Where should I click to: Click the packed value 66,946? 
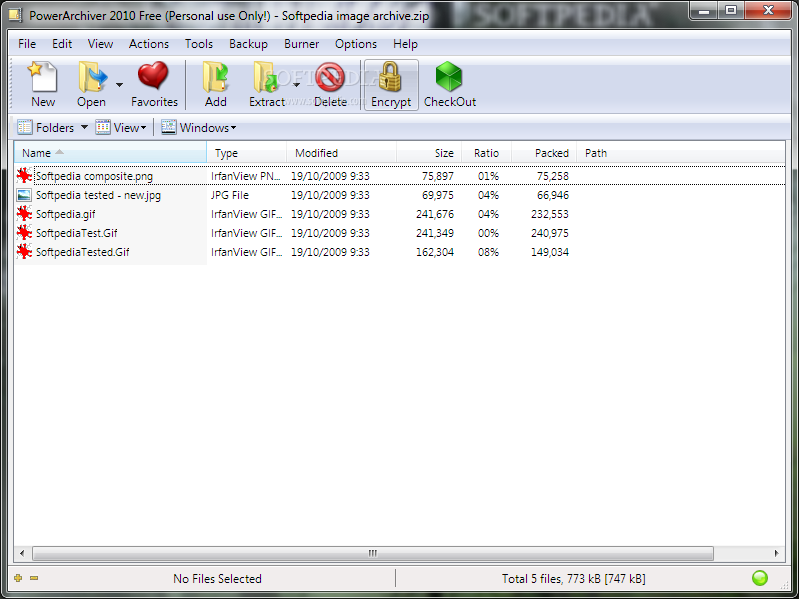pyautogui.click(x=552, y=195)
